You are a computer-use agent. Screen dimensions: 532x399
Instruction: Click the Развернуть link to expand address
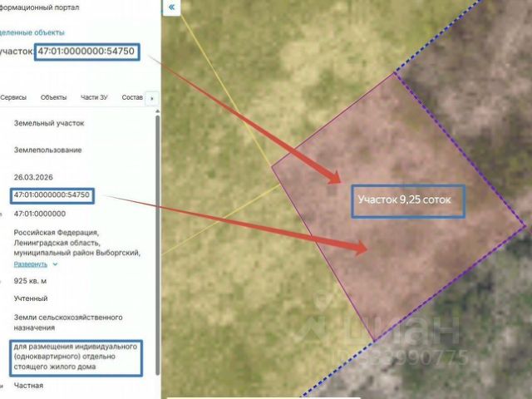click(31, 264)
